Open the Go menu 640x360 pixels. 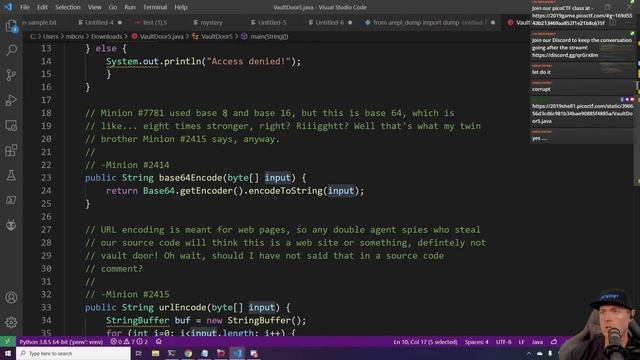pos(113,7)
